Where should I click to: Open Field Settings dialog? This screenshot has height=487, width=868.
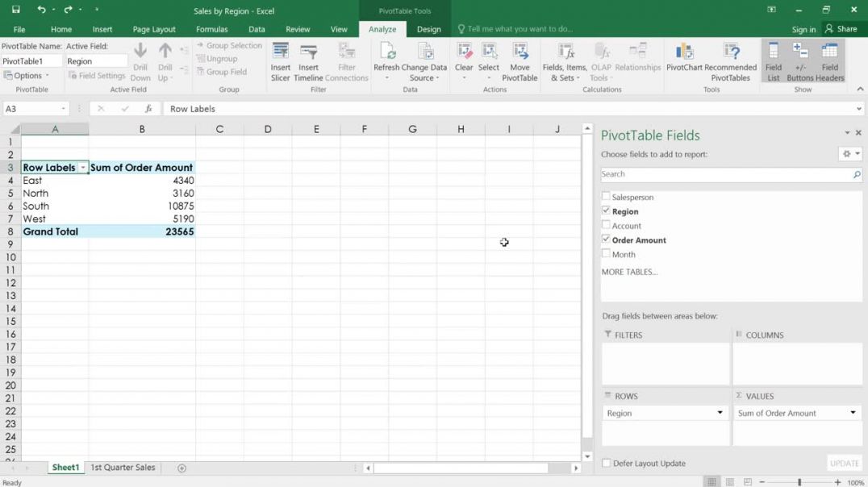(x=97, y=75)
